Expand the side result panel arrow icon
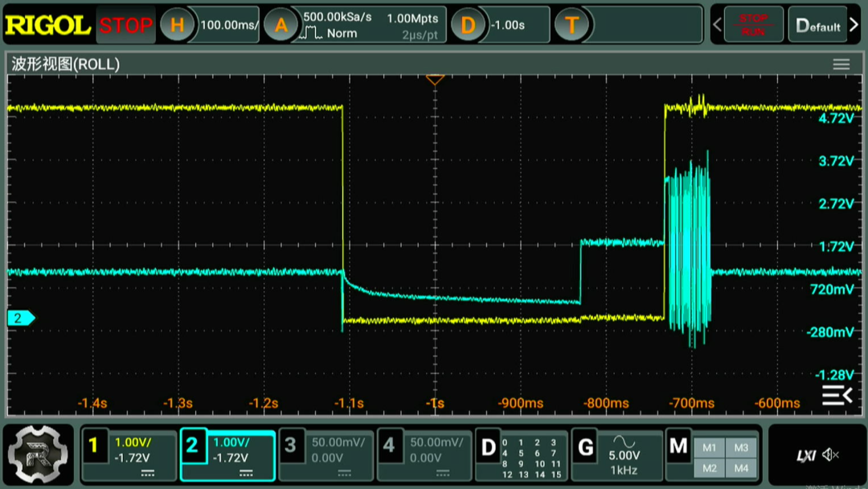Image resolution: width=868 pixels, height=489 pixels. pyautogui.click(x=837, y=396)
